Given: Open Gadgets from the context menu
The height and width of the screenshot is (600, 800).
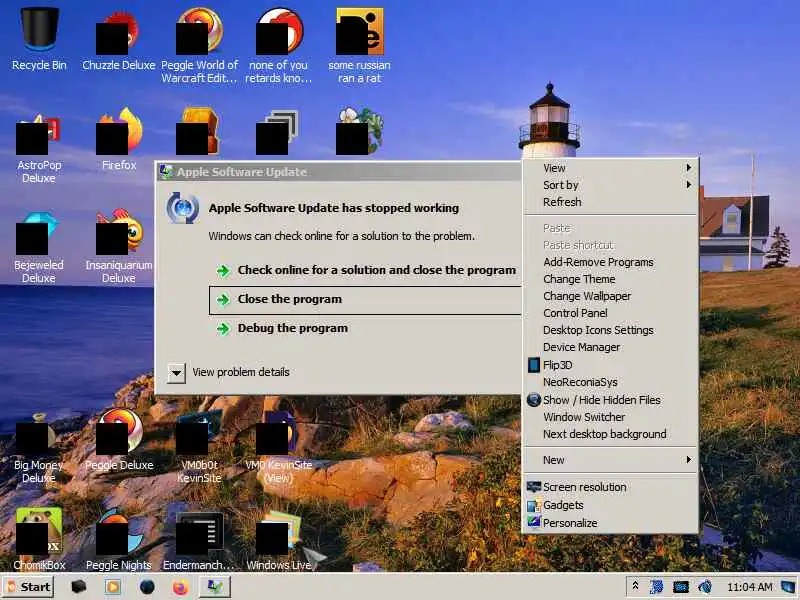Looking at the screenshot, I should [610, 505].
